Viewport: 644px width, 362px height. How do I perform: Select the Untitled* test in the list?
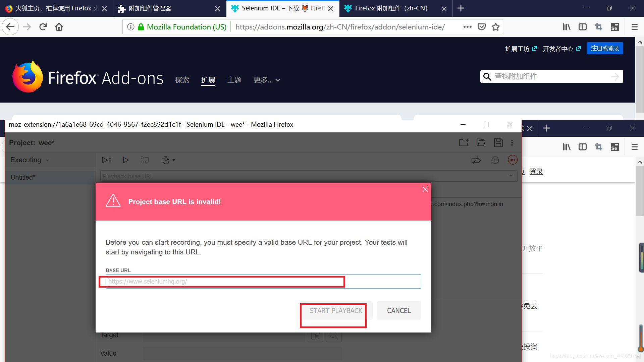50,177
